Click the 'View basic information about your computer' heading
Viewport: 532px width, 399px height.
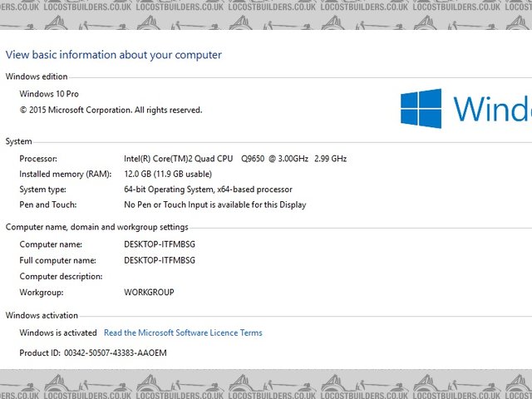coord(114,55)
